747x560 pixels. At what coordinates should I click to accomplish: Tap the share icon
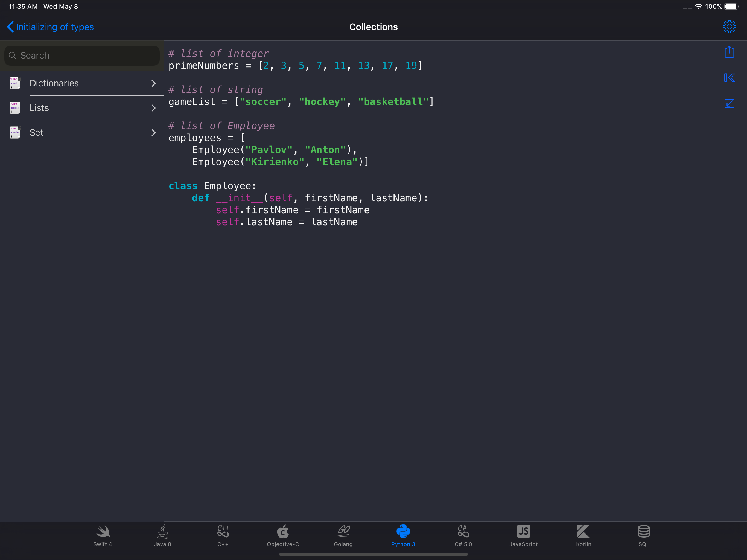click(x=729, y=52)
